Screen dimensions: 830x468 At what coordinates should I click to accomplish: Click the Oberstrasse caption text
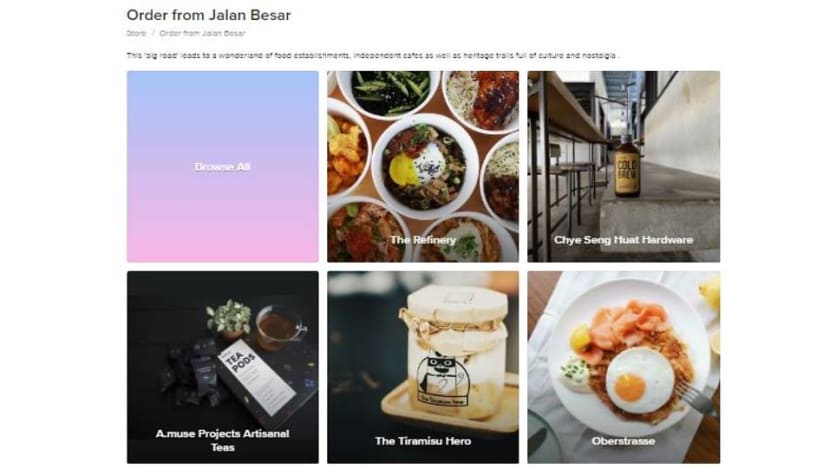click(624, 441)
